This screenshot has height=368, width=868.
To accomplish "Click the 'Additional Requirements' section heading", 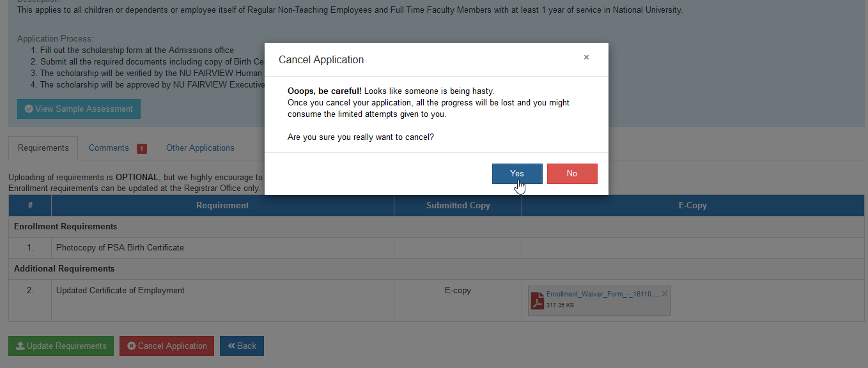I will [64, 268].
